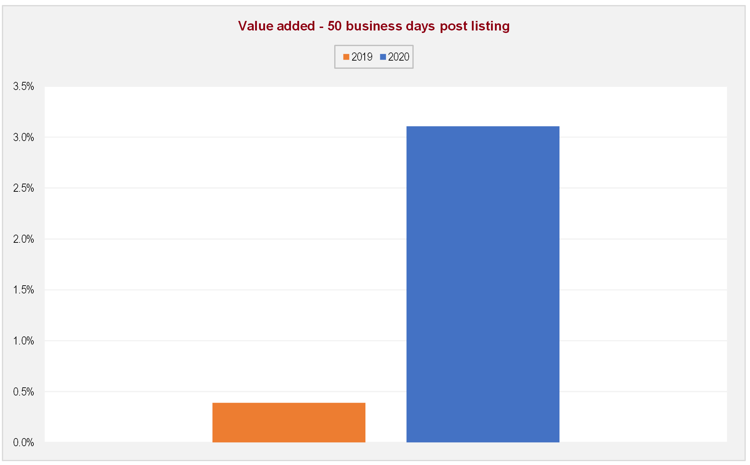Click the blue 2020 legend swatch

[x=383, y=57]
